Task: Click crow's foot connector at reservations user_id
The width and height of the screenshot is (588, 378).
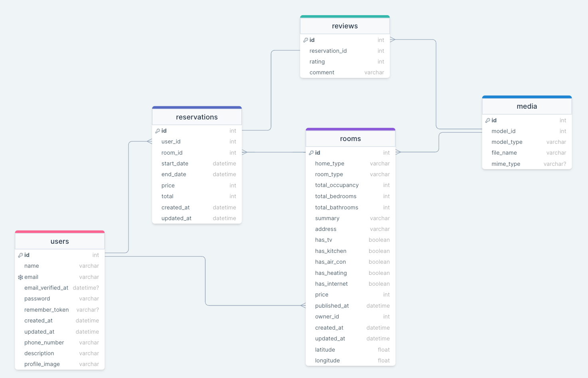Action: [x=149, y=141]
